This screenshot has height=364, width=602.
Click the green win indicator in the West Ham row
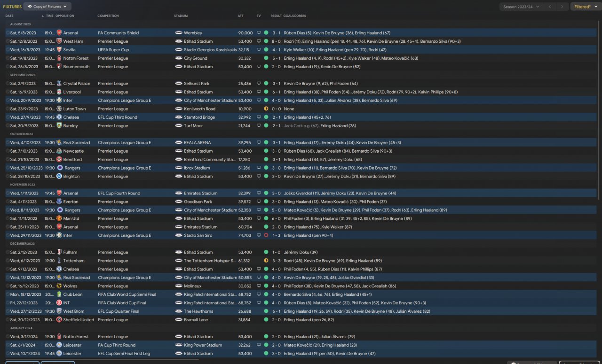[x=266, y=41]
